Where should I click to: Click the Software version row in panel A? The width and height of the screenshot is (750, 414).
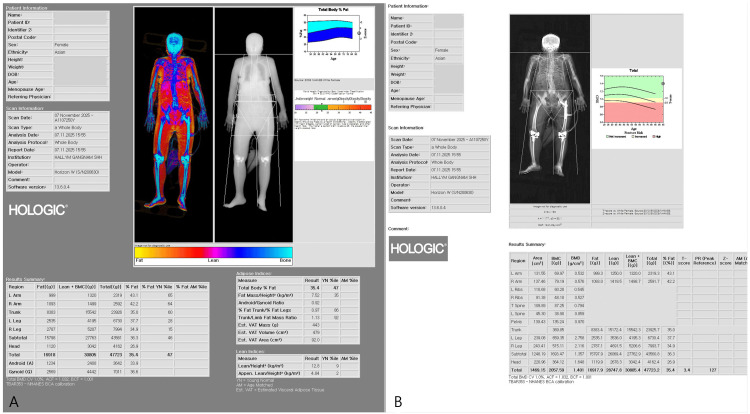(57, 187)
